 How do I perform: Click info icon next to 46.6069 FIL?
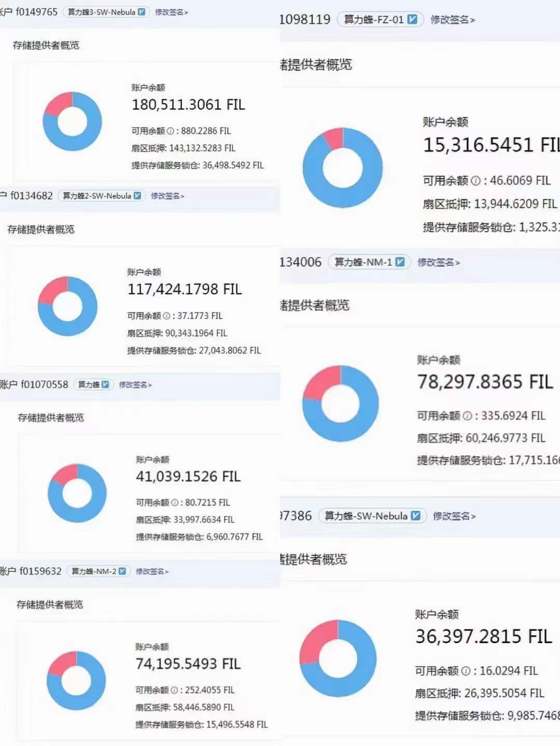(x=475, y=181)
